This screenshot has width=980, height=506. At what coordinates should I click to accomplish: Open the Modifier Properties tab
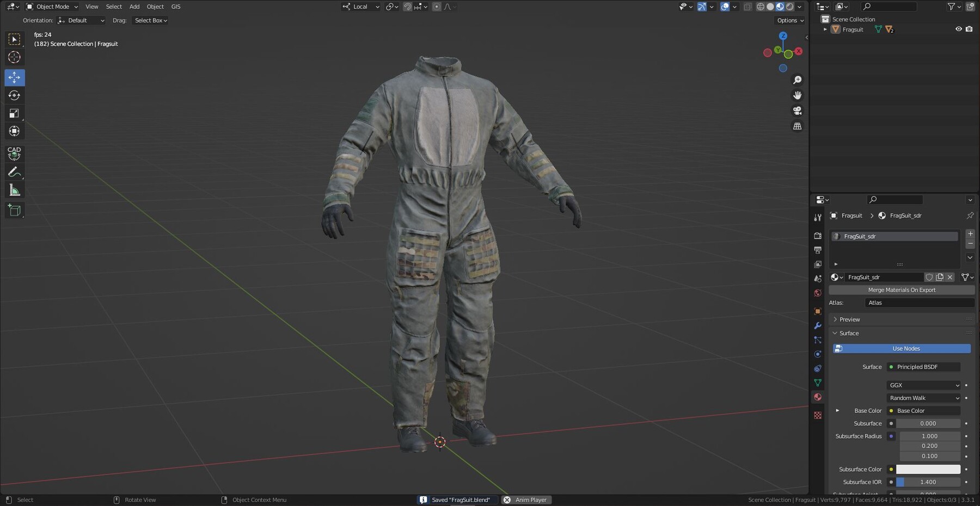(818, 325)
